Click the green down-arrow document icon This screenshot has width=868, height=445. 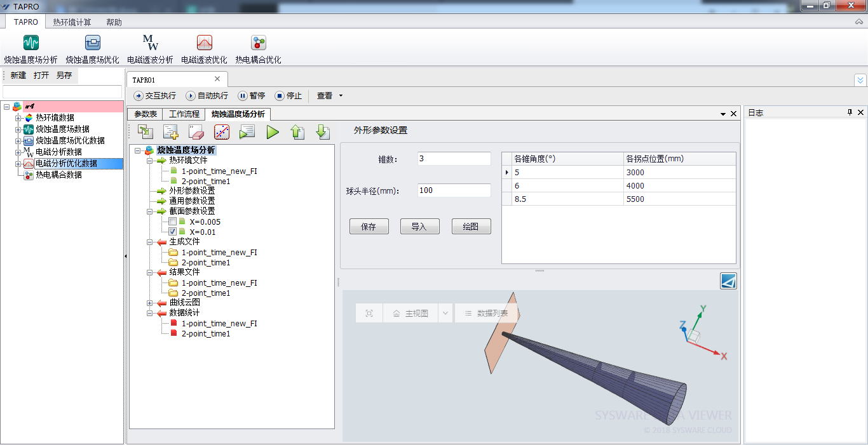point(323,132)
